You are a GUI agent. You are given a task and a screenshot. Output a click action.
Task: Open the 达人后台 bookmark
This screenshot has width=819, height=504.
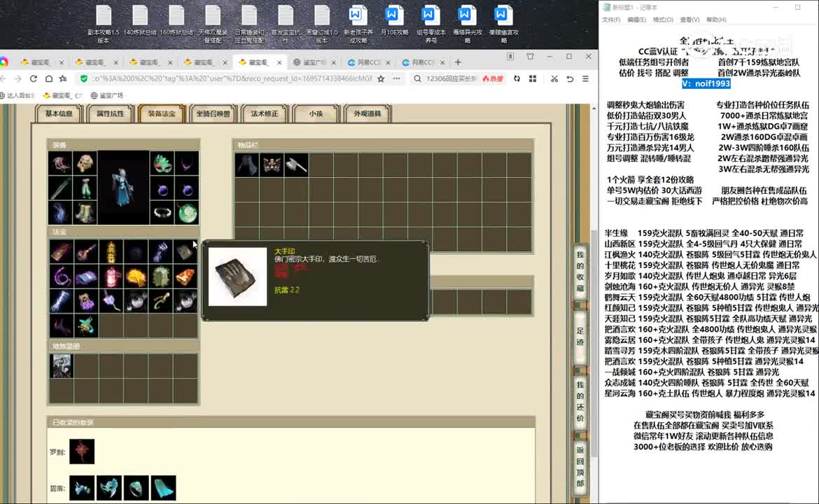(17, 96)
